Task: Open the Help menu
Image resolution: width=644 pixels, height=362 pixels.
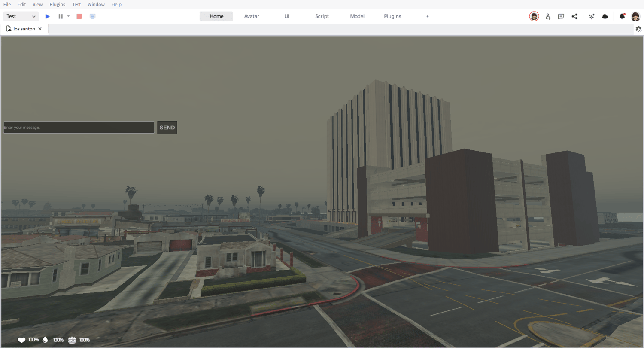Action: pyautogui.click(x=116, y=4)
